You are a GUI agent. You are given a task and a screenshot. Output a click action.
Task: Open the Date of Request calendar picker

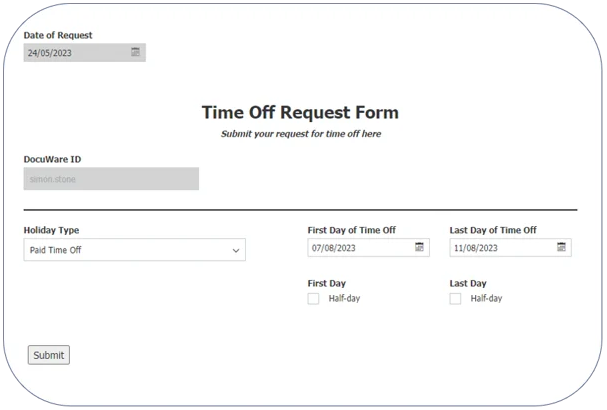[x=136, y=52]
